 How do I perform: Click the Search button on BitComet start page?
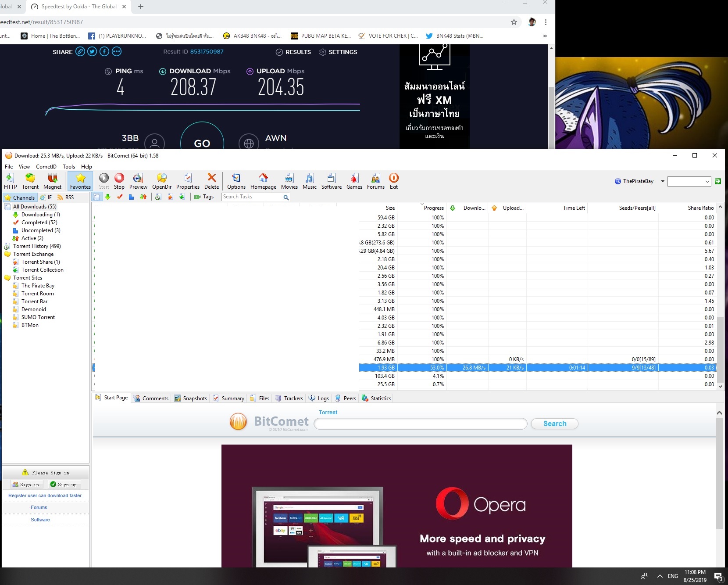point(554,423)
